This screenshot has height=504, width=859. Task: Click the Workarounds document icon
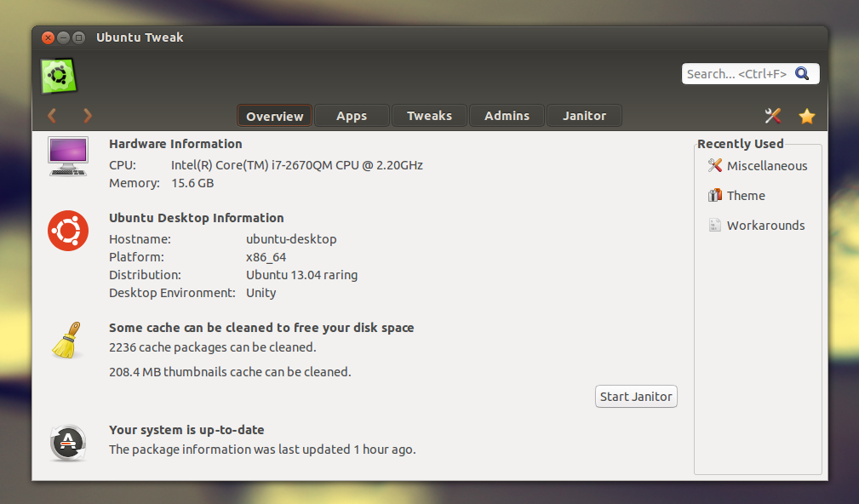[715, 225]
